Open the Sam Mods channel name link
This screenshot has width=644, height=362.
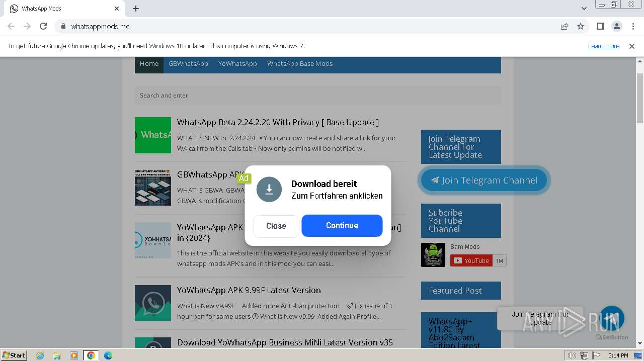tap(465, 247)
